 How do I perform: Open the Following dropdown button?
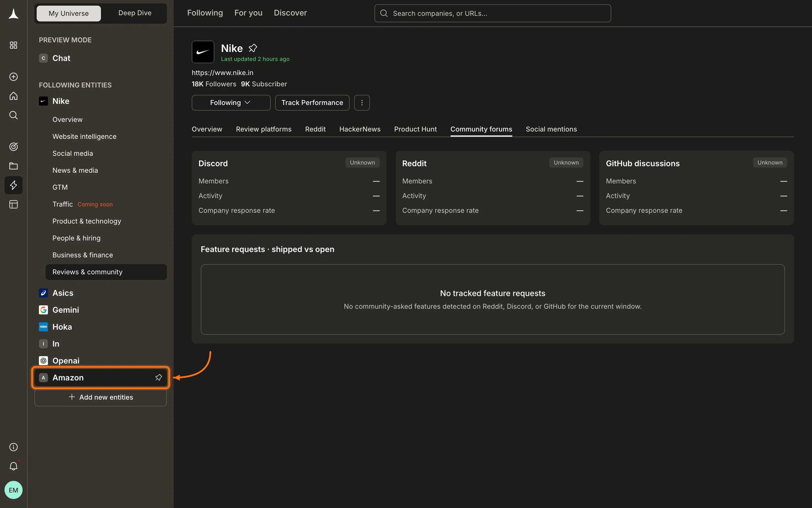pyautogui.click(x=231, y=102)
